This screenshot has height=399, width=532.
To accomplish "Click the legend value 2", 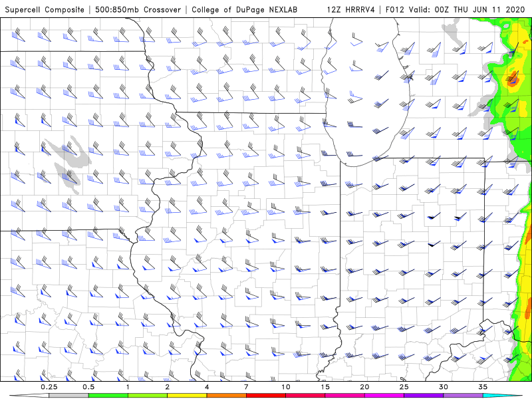I will point(168,387).
